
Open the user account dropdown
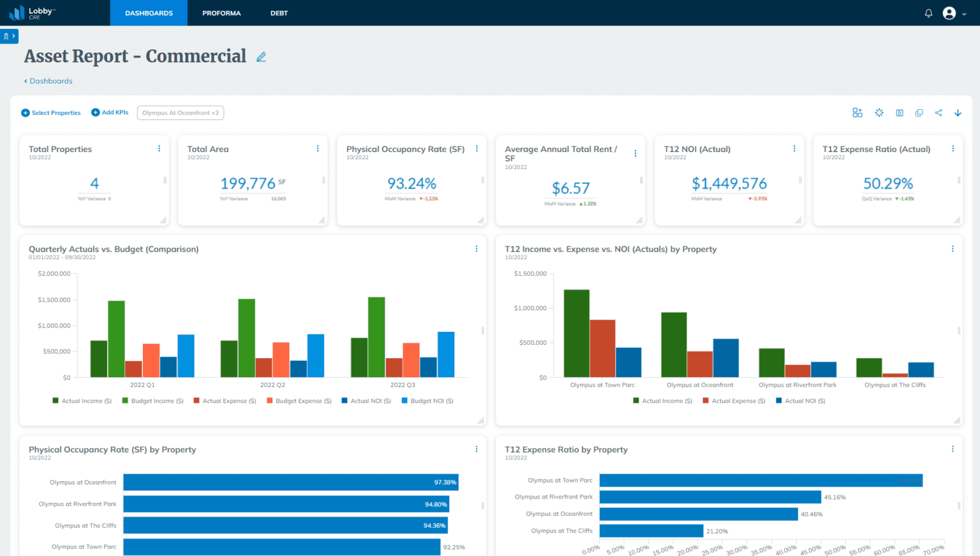click(954, 13)
